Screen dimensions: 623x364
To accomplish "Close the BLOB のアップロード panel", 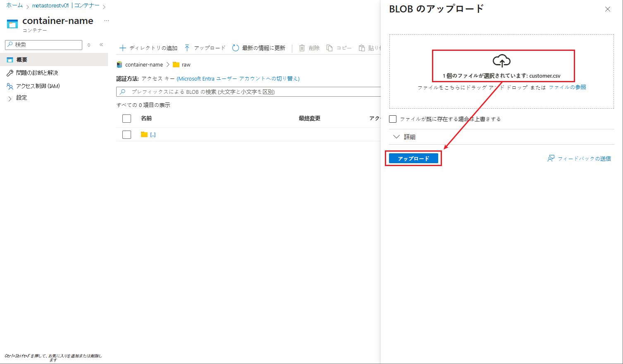I will point(607,9).
